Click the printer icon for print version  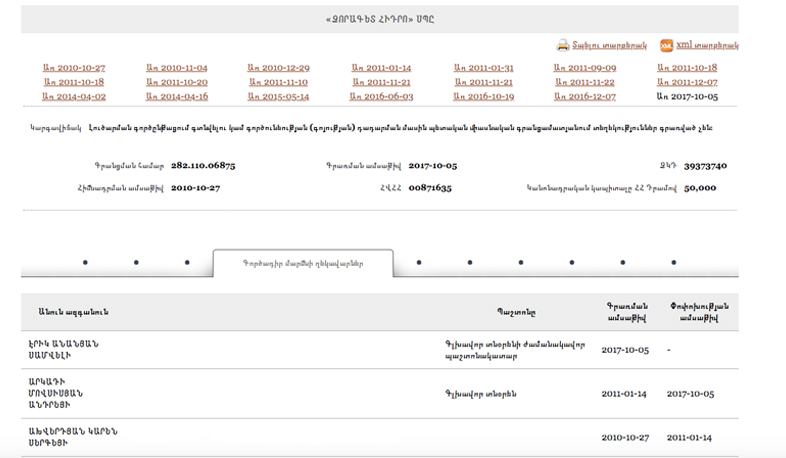tap(563, 45)
